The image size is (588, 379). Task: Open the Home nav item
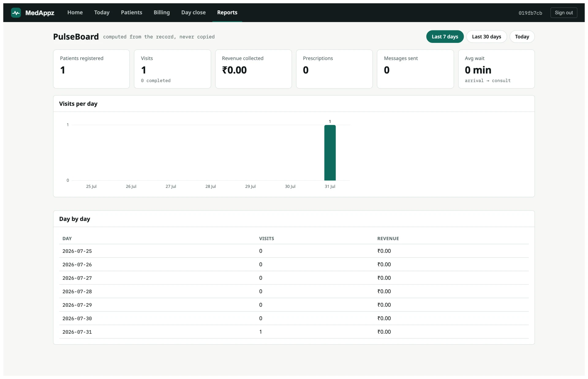pos(75,13)
